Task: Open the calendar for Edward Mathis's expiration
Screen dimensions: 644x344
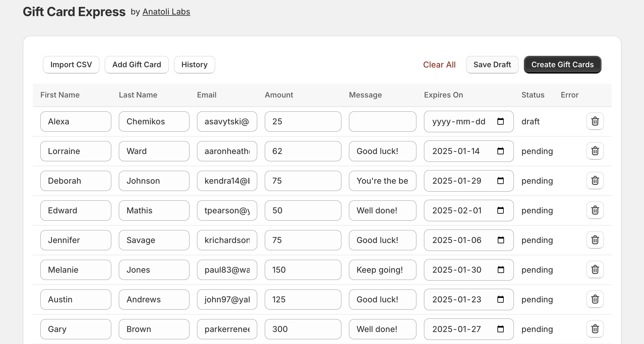Action: pyautogui.click(x=501, y=211)
